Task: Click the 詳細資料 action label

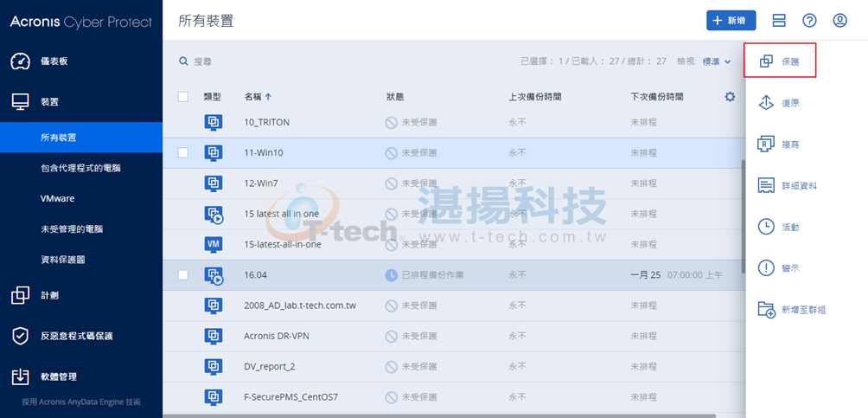Action: 799,186
